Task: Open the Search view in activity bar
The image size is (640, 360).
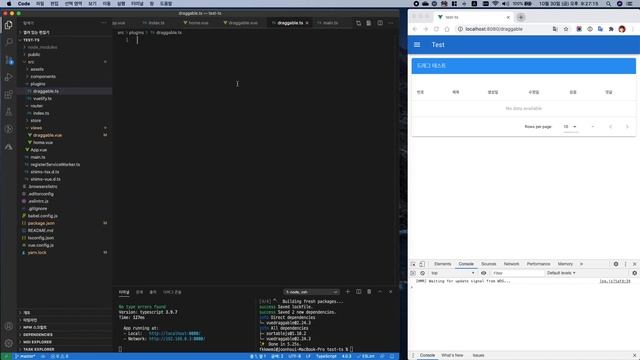Action: [x=9, y=42]
